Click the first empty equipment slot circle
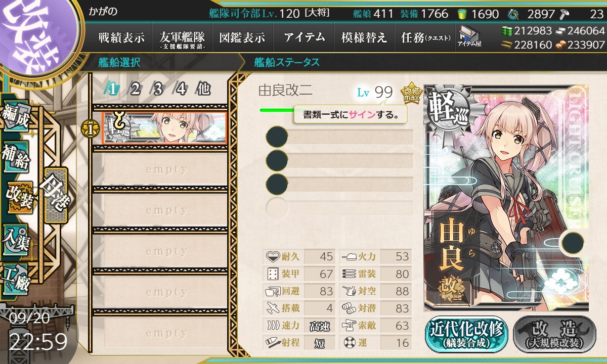Viewport: 607px width, 364px height. 277,137
